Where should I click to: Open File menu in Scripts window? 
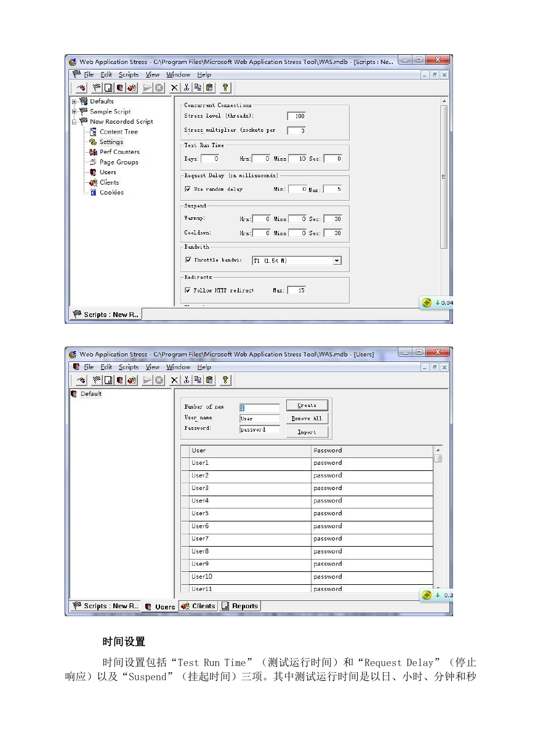tap(89, 74)
